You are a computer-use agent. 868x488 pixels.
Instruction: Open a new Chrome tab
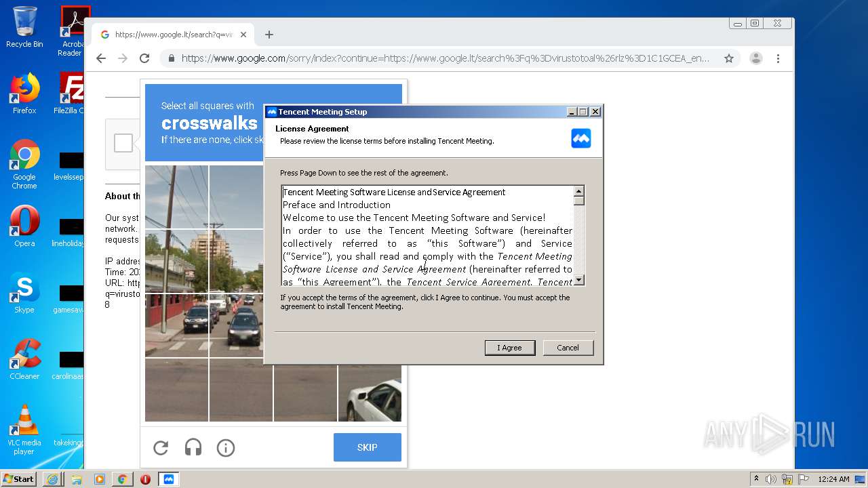point(269,35)
